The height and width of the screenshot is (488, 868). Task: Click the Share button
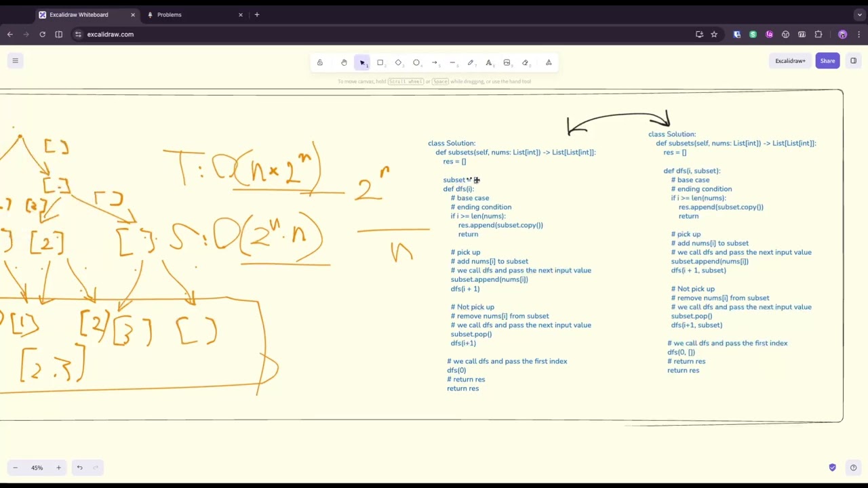click(x=827, y=61)
